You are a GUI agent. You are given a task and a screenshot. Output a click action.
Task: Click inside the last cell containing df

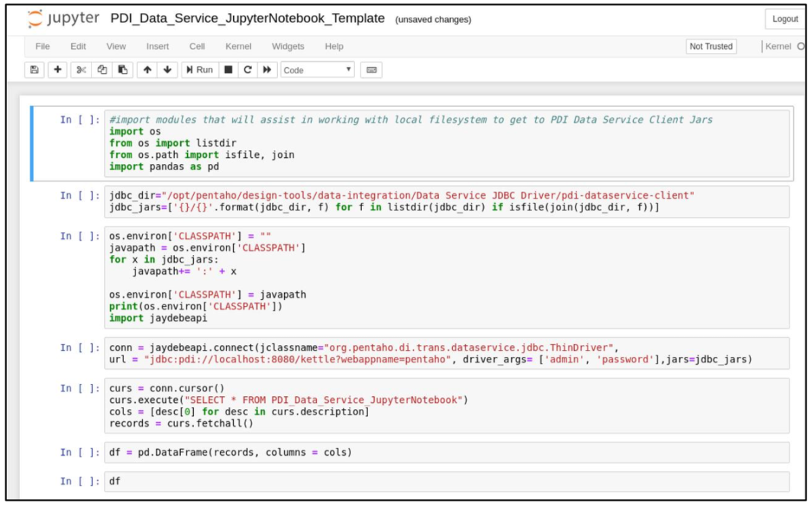[x=447, y=482]
